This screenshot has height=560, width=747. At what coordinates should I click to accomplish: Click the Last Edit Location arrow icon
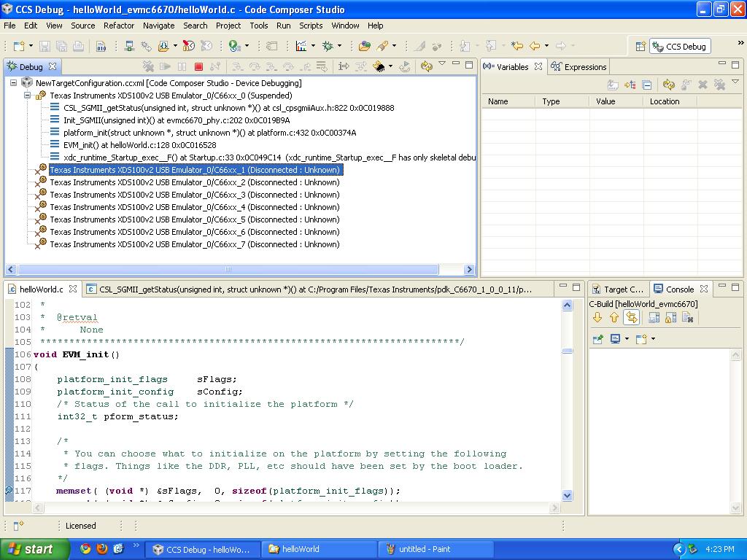(517, 46)
